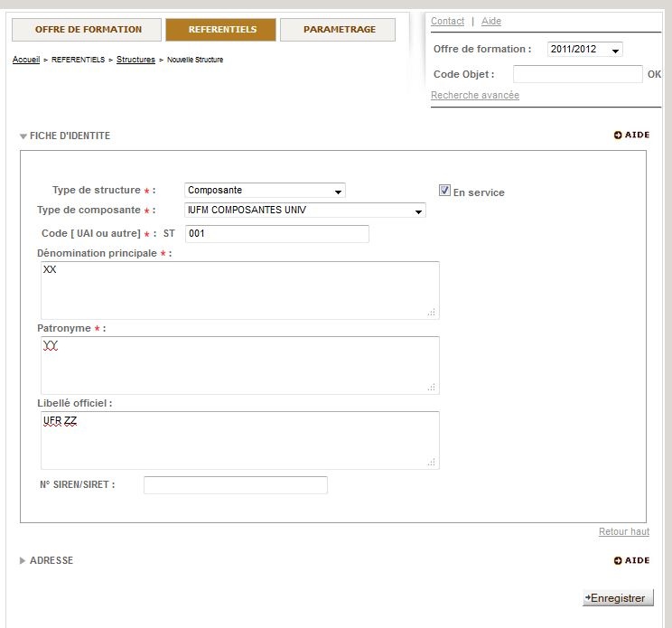672x628 pixels.
Task: Open the Contact link
Action: [447, 21]
